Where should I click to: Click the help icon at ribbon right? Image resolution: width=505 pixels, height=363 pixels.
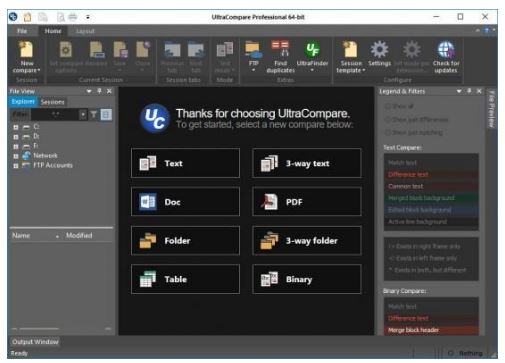[x=487, y=31]
